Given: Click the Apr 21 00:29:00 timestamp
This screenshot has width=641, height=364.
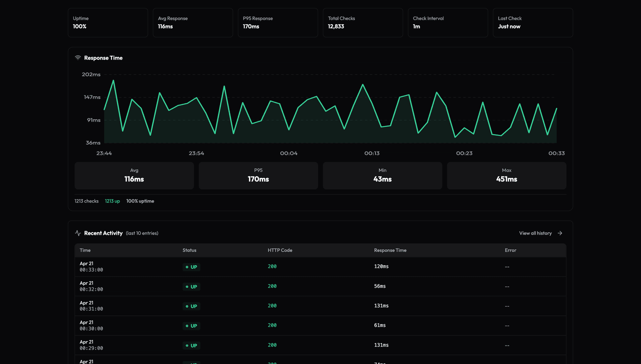Looking at the screenshot, I should click(x=91, y=345).
